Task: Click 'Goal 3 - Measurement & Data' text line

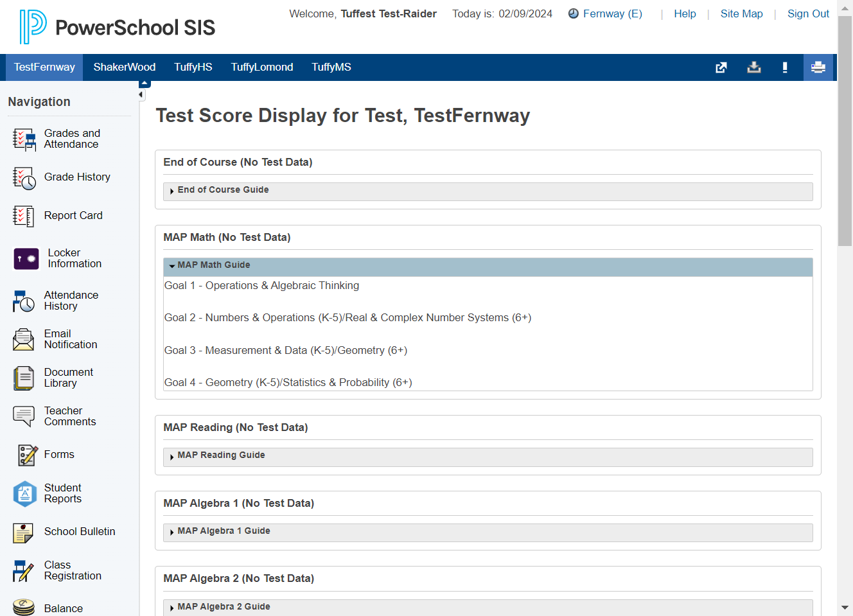Action: pyautogui.click(x=286, y=351)
